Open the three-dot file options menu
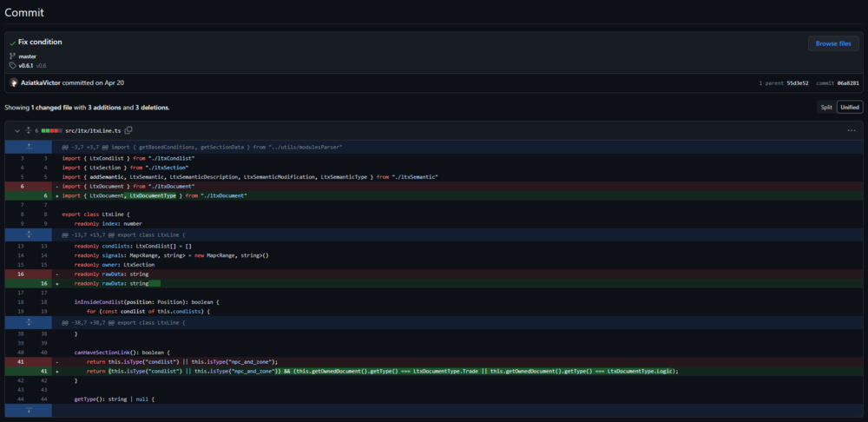This screenshot has height=422, width=868. point(852,130)
